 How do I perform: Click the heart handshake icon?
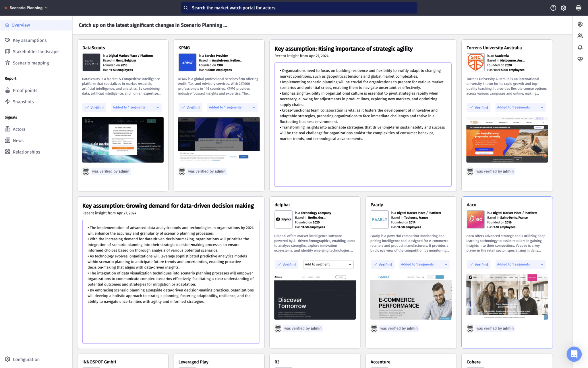(x=580, y=59)
